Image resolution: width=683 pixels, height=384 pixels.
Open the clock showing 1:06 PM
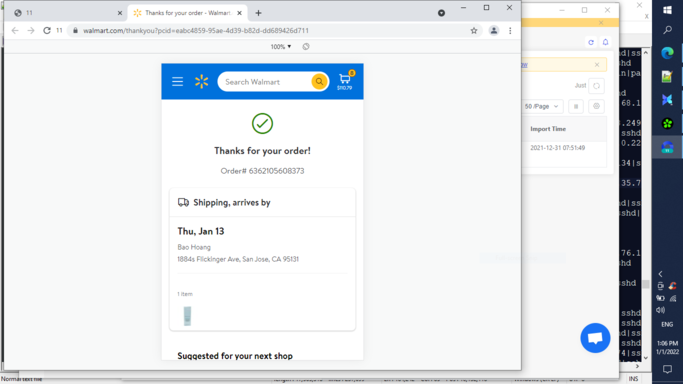tap(667, 347)
